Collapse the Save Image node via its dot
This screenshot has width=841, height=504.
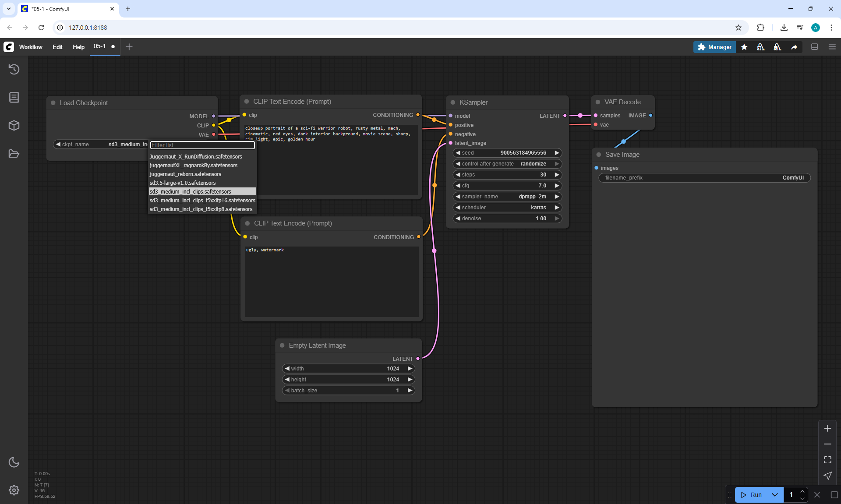pyautogui.click(x=599, y=155)
